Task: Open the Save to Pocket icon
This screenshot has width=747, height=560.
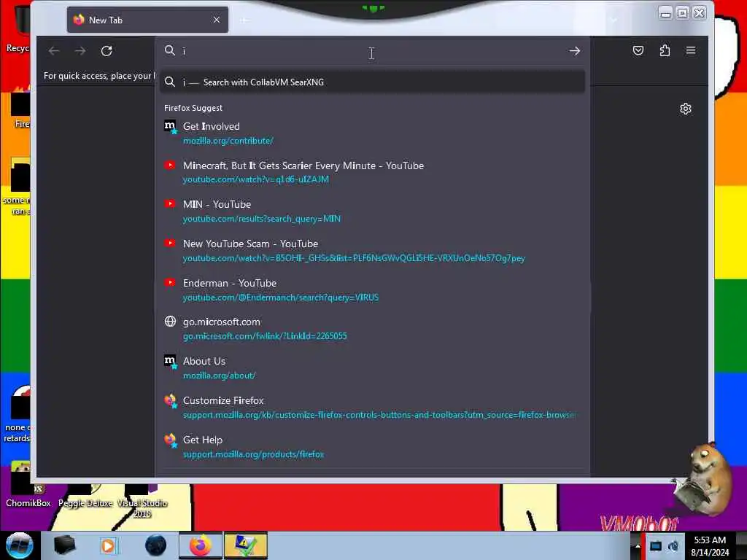Action: pos(638,50)
